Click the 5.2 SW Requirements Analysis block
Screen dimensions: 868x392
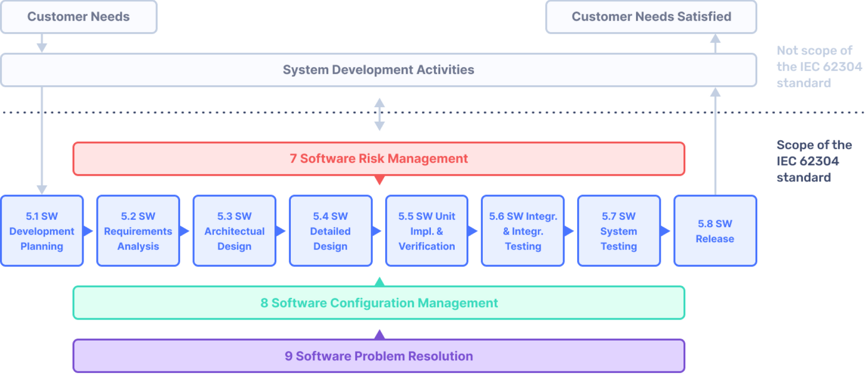pyautogui.click(x=138, y=231)
